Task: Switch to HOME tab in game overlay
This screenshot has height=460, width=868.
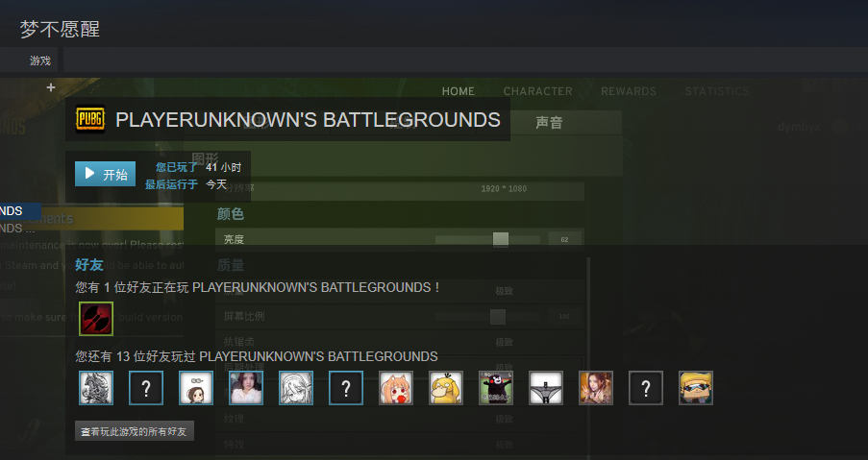Action: pos(458,91)
